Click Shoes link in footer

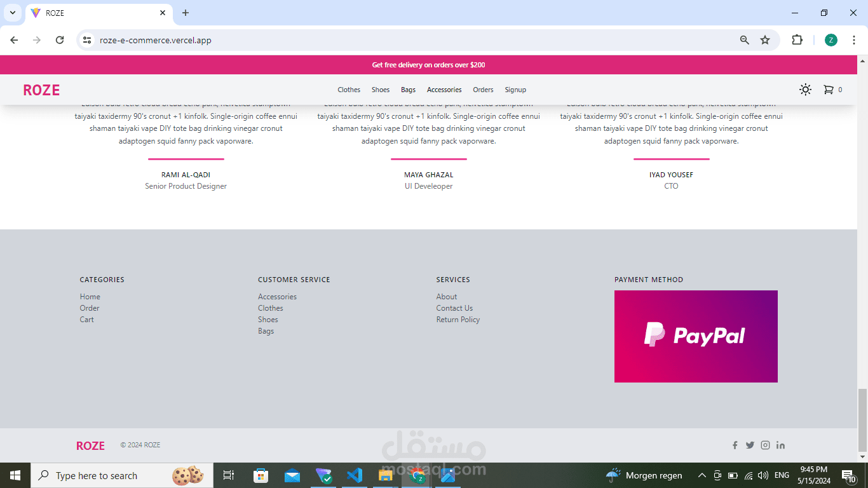268,320
